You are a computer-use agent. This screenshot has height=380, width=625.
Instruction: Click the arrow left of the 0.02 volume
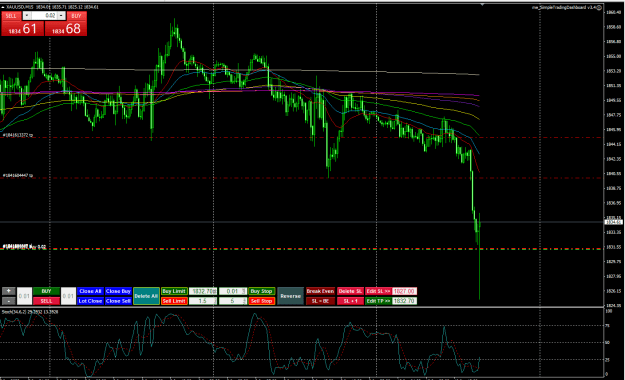pos(27,16)
